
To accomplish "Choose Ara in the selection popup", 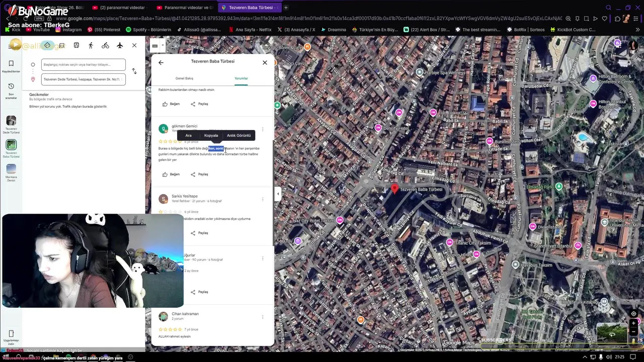I will point(188,135).
